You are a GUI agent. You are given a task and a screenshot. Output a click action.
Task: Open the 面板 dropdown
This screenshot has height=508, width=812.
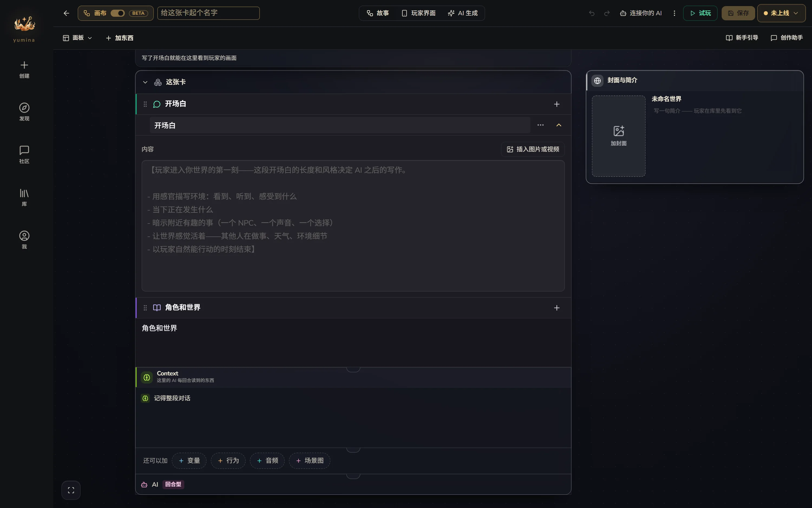point(77,38)
